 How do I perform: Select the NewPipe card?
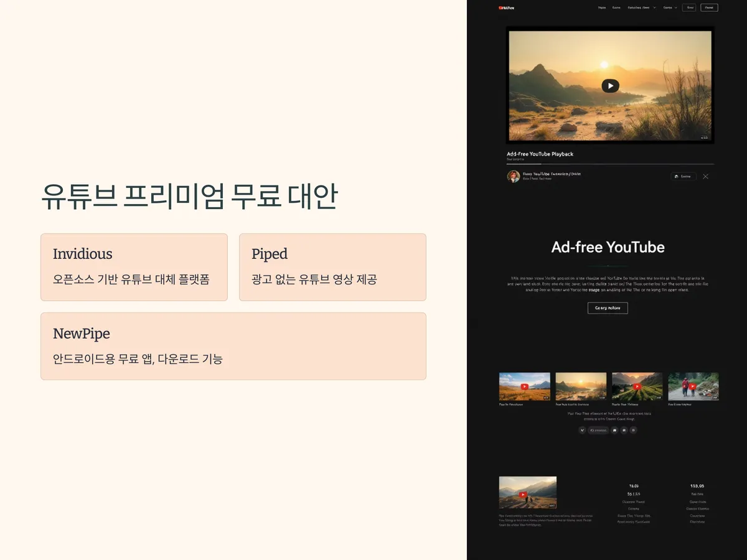point(233,346)
